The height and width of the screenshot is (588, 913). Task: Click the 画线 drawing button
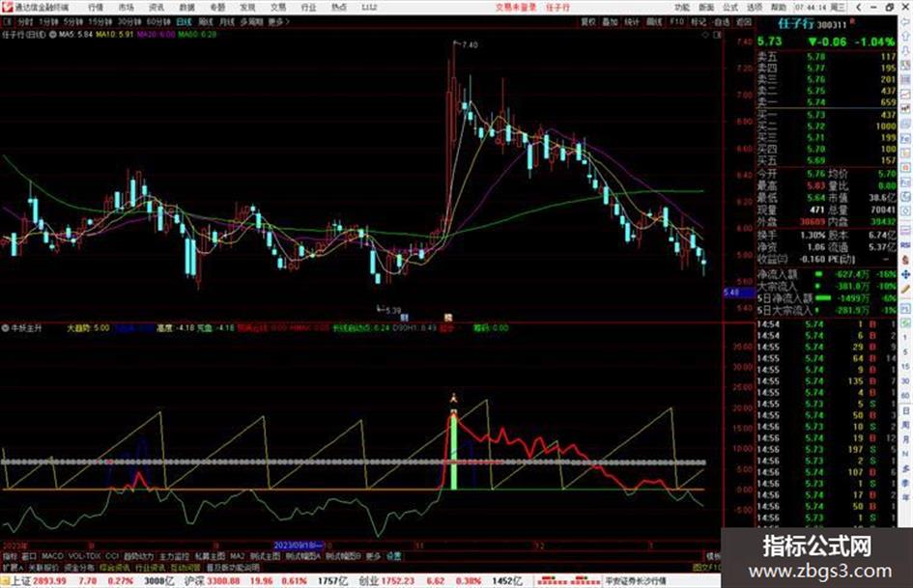(x=654, y=21)
